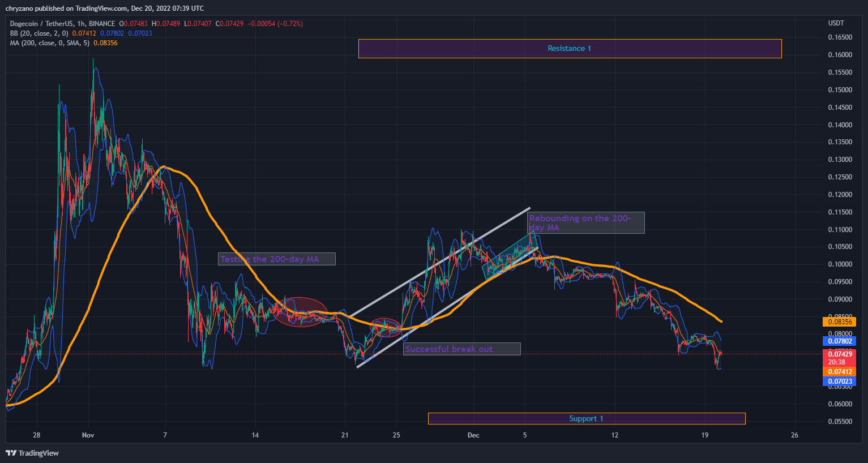Click the 'Testing the 200-day MA' annotation

[277, 259]
